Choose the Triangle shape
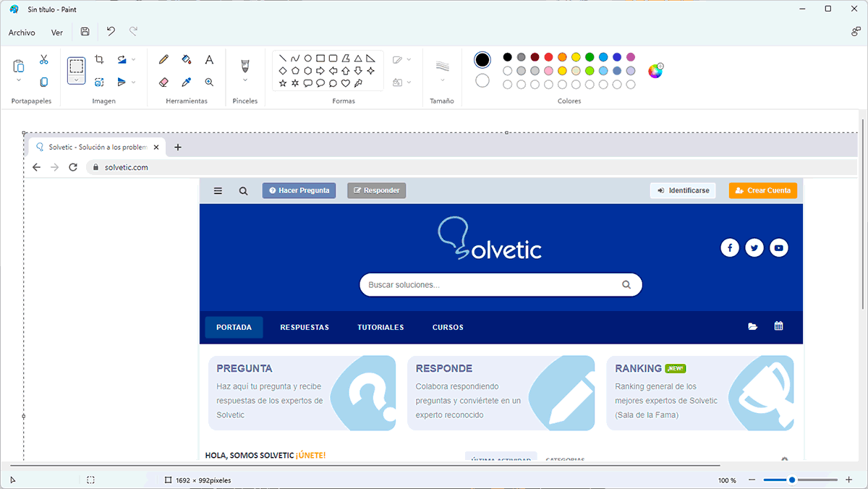The height and width of the screenshot is (489, 868). click(358, 58)
